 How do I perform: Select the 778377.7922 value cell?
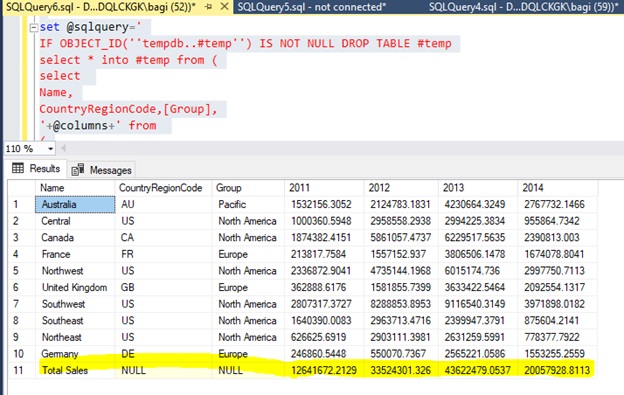pyautogui.click(x=558, y=337)
